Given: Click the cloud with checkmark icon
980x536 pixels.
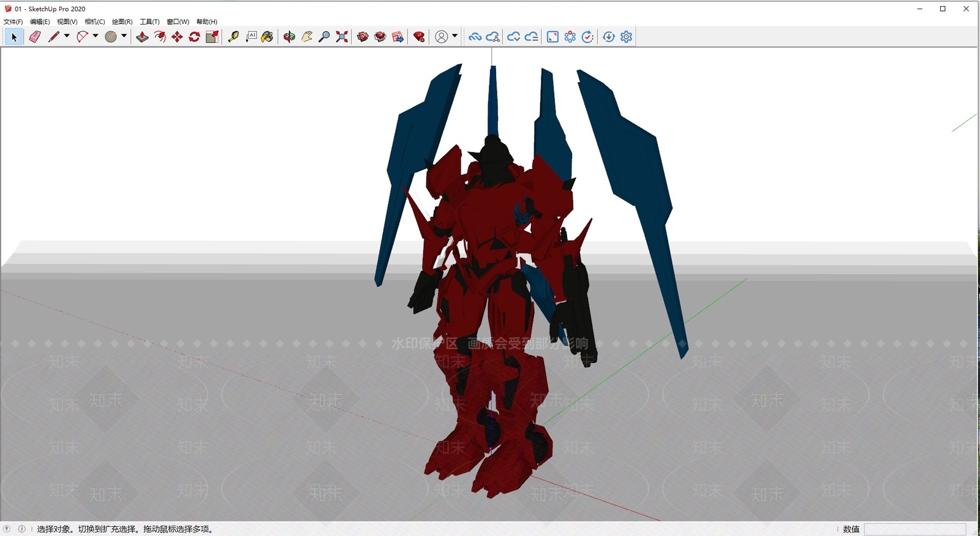Looking at the screenshot, I should [x=513, y=37].
